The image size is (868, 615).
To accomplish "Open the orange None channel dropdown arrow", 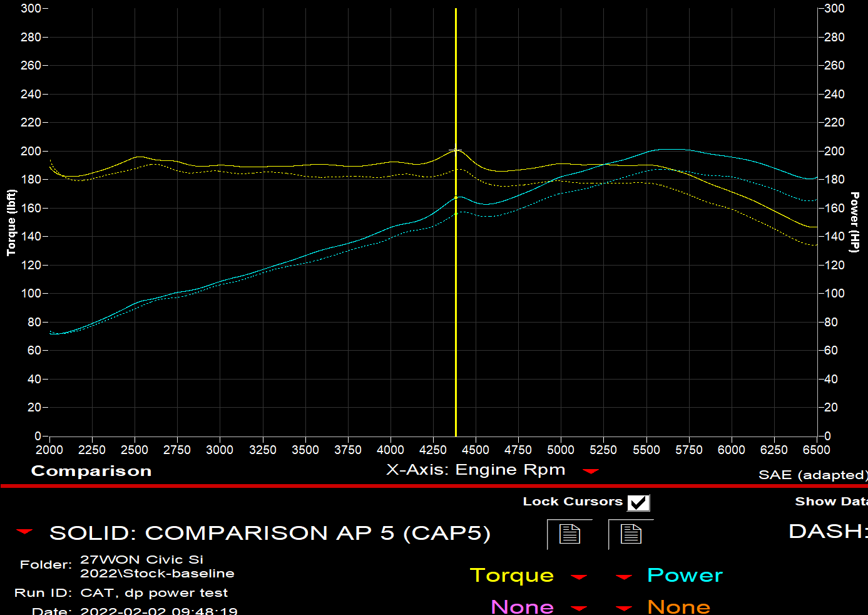I will (x=624, y=607).
